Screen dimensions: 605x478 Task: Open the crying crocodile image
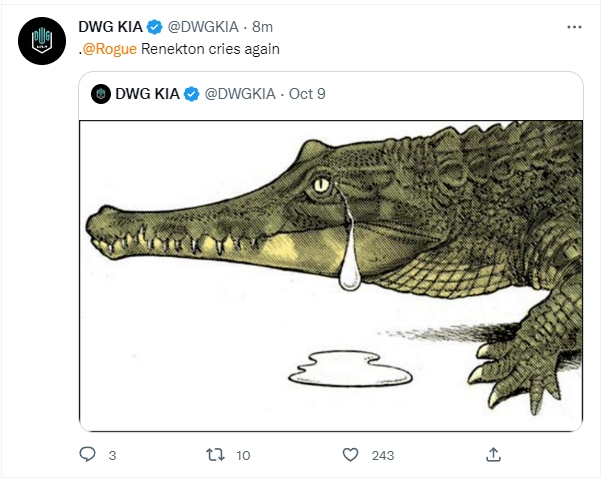tap(330, 273)
